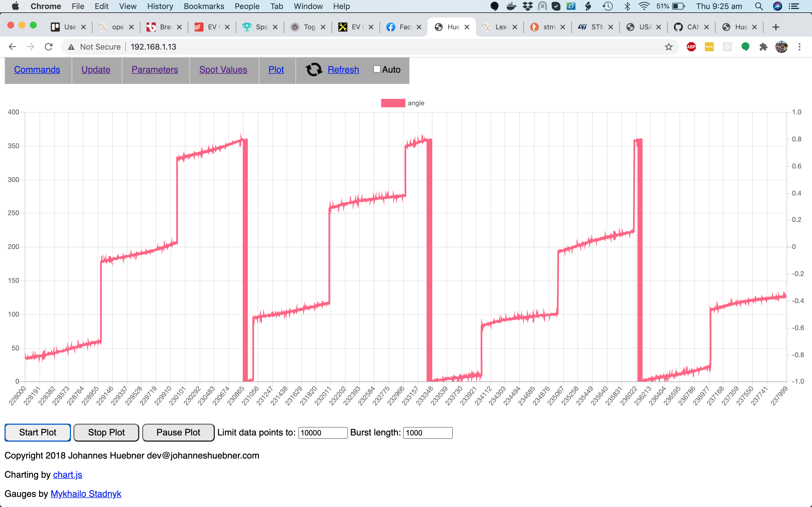Open the Chrome extensions puzzle icon
Screen dimensions: 812x507
pos(763,46)
